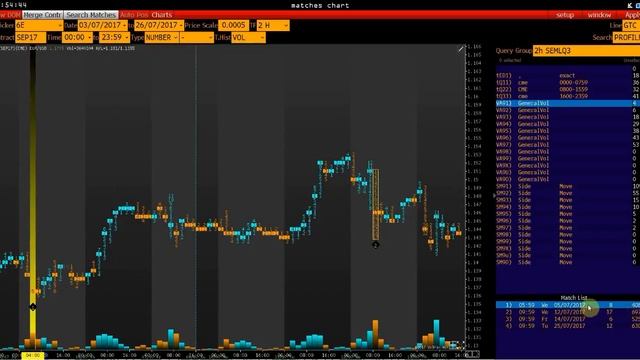This screenshot has height=360, width=640.
Task: Click the Line field showing GTC
Action: point(631,25)
